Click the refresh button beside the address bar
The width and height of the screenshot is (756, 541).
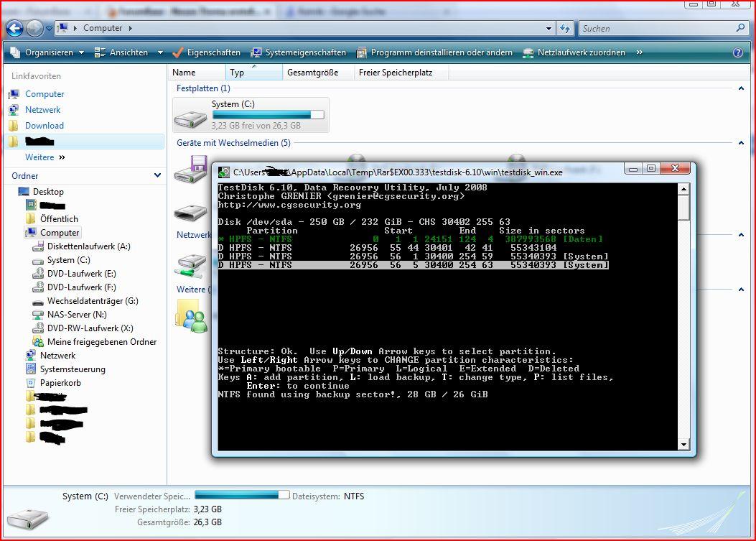point(564,29)
